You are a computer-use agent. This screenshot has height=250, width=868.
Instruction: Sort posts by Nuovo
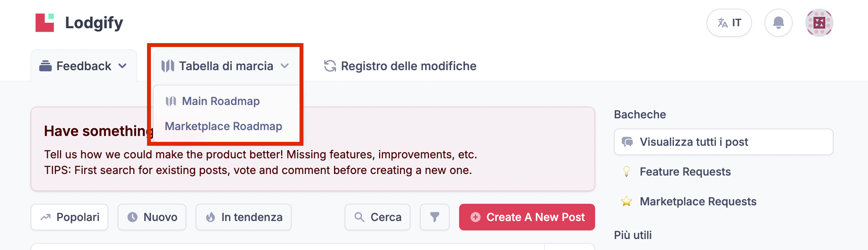(152, 217)
